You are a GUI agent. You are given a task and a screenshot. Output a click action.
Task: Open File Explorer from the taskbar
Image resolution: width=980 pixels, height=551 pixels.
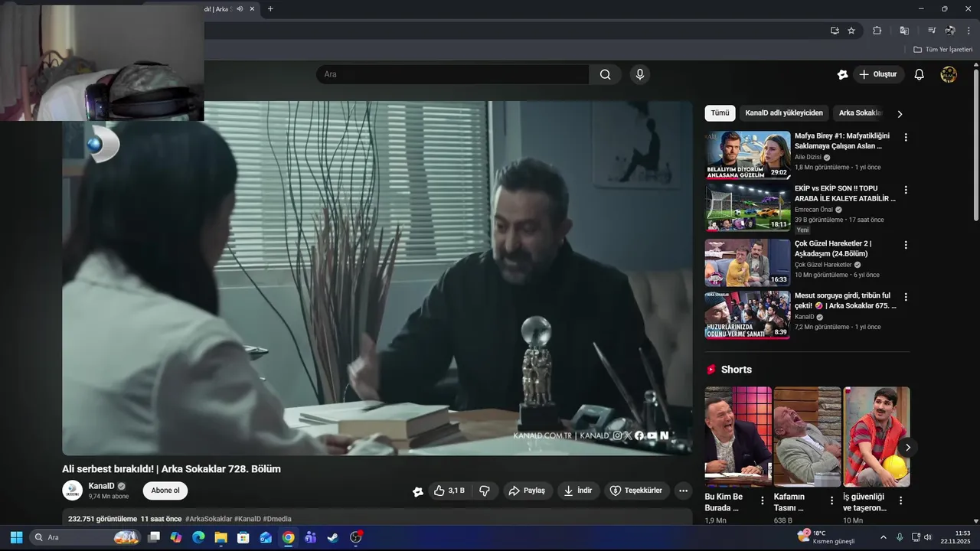click(x=220, y=537)
